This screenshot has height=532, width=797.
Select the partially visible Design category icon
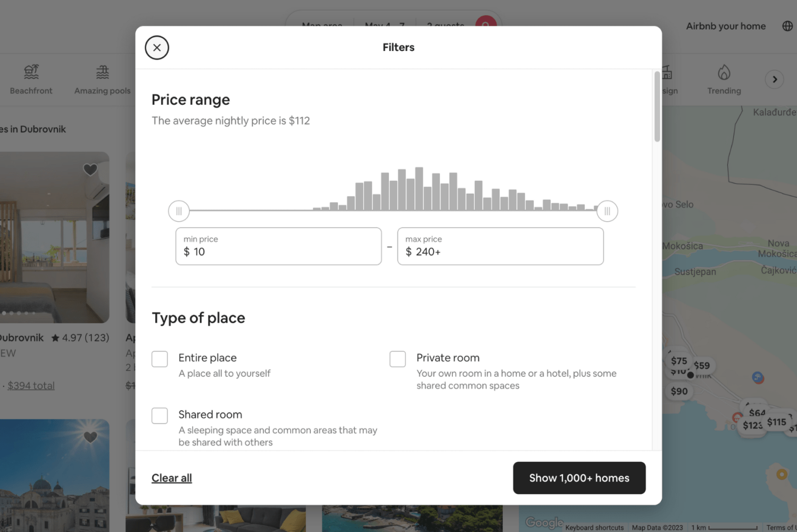click(667, 72)
